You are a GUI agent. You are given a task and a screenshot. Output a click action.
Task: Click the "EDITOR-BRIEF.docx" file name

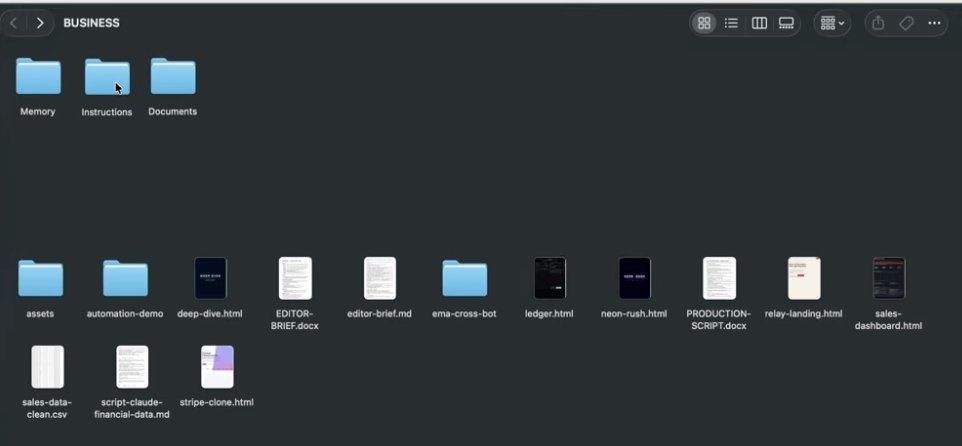click(x=294, y=320)
